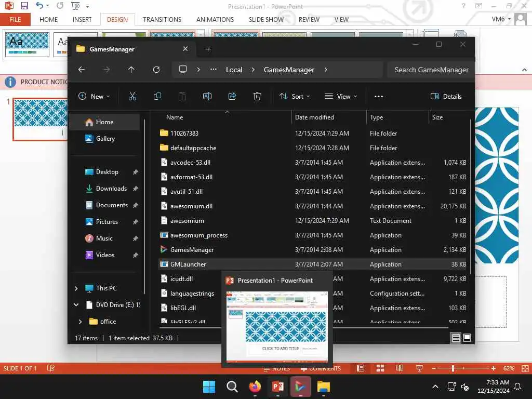Sort files by Name column header
The height and width of the screenshot is (399, 532).
[175, 117]
